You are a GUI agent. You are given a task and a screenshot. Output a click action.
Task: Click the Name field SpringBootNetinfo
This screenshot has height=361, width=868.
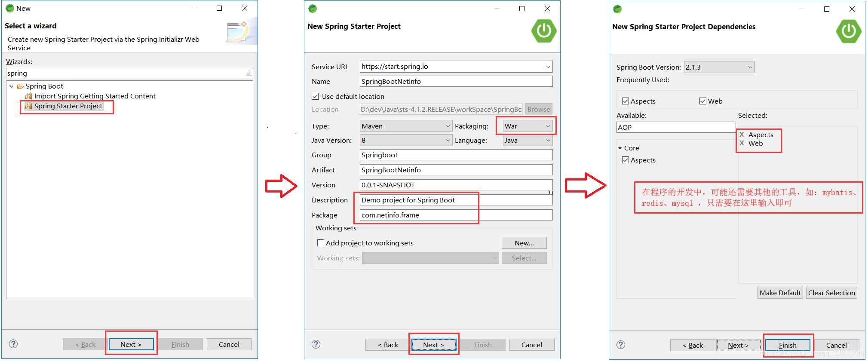[456, 81]
